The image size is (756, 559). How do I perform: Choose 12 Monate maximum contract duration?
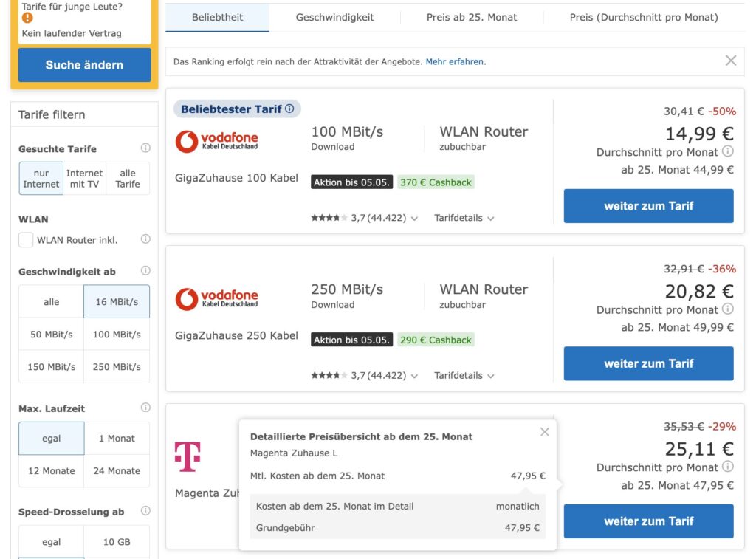52,471
